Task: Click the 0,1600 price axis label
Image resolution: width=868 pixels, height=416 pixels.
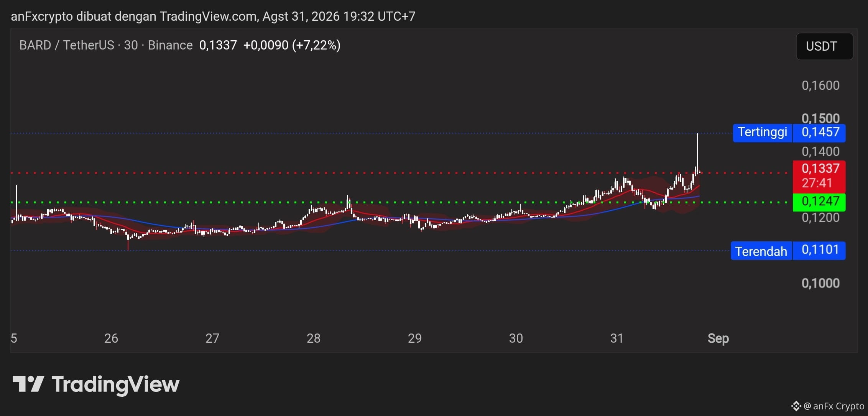Action: pos(820,85)
